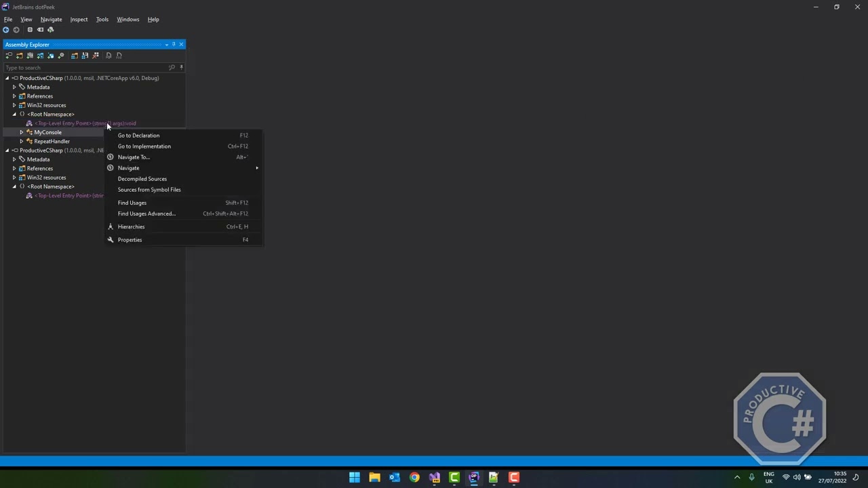Expand the Metadata node above MyConsole

pos(14,87)
